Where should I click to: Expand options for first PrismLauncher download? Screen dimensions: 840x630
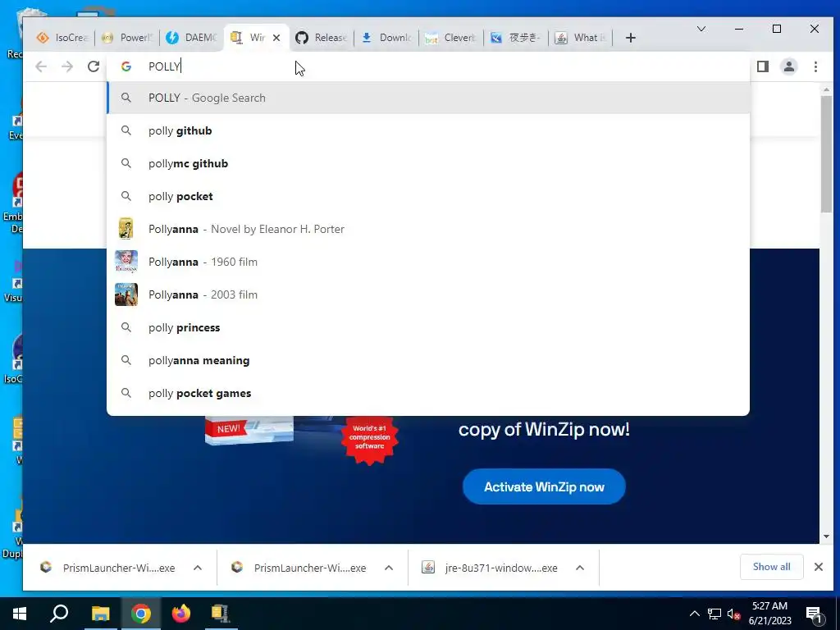(x=198, y=568)
